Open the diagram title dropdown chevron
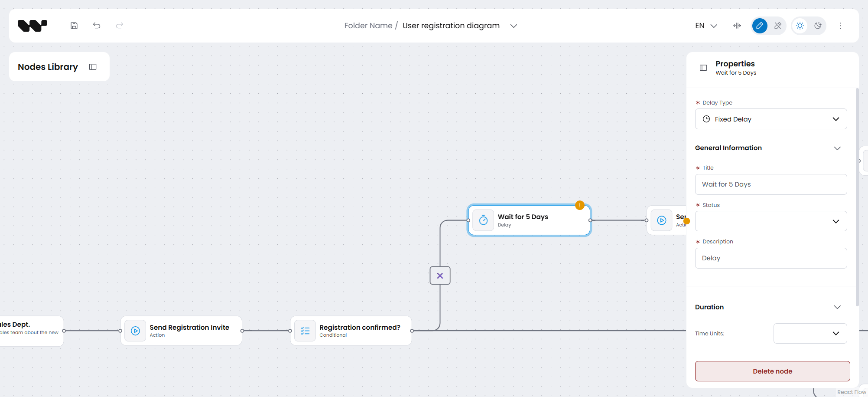868x397 pixels. coord(514,26)
